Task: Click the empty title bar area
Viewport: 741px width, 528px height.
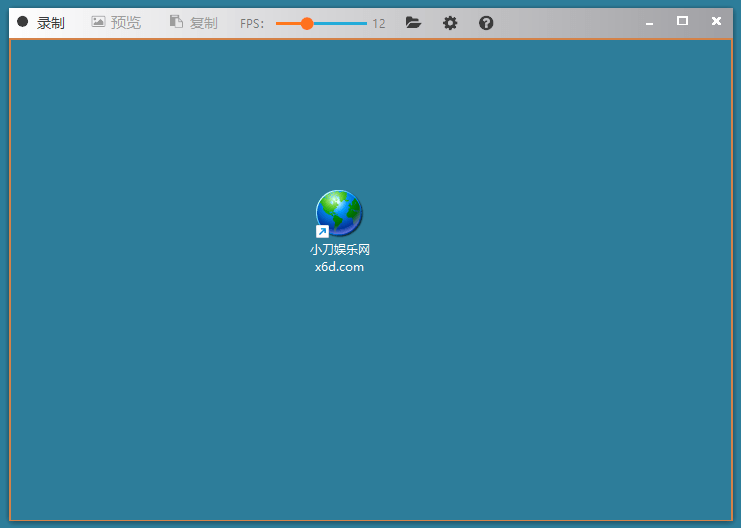Action: 570,22
